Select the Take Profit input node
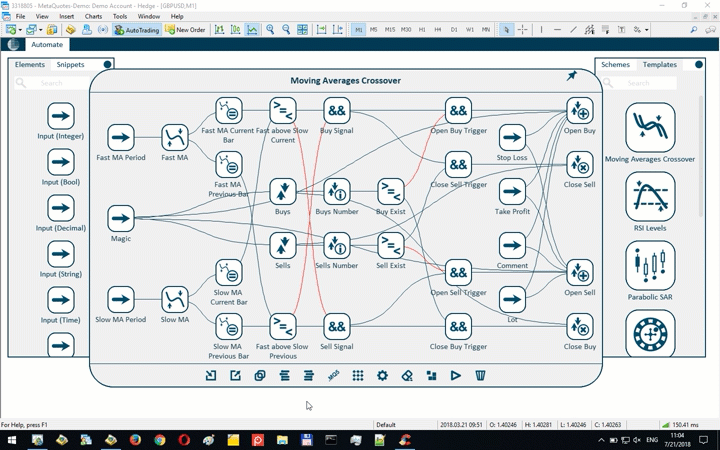 (512, 191)
